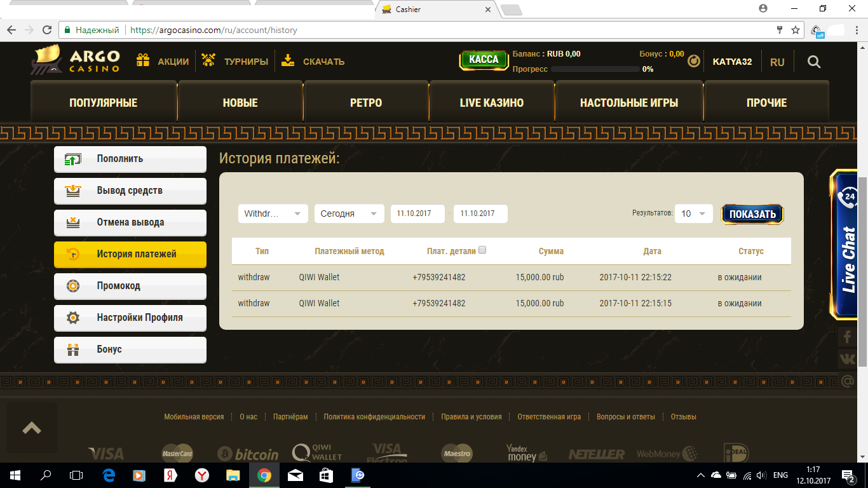Click the Бонус gift box icon
868x488 pixels.
coord(73,349)
